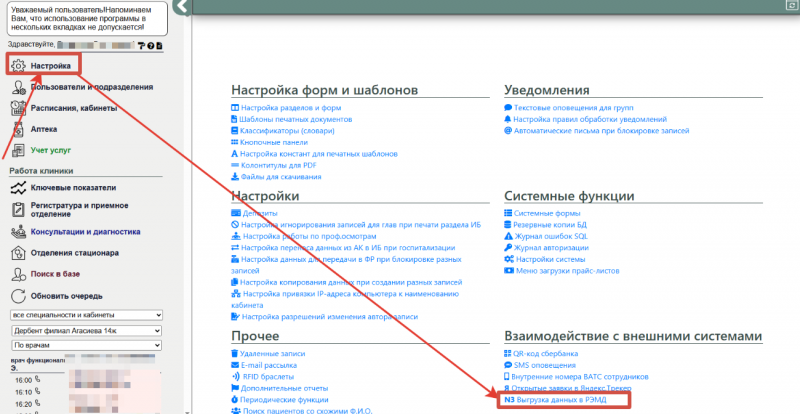
Task: Click the phone icon next to 16:20
Action: pos(37,404)
